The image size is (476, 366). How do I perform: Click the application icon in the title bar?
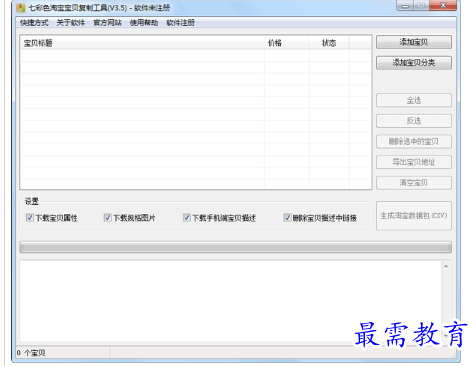21,8
